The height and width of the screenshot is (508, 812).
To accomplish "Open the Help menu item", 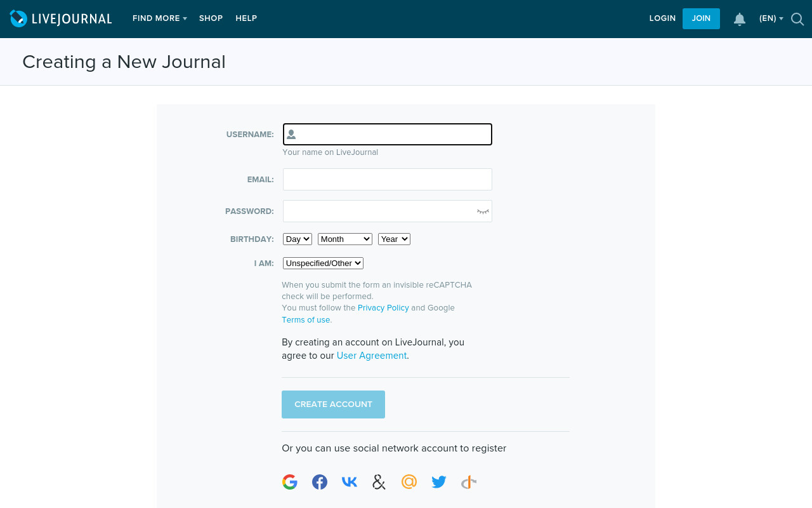I will pyautogui.click(x=246, y=18).
